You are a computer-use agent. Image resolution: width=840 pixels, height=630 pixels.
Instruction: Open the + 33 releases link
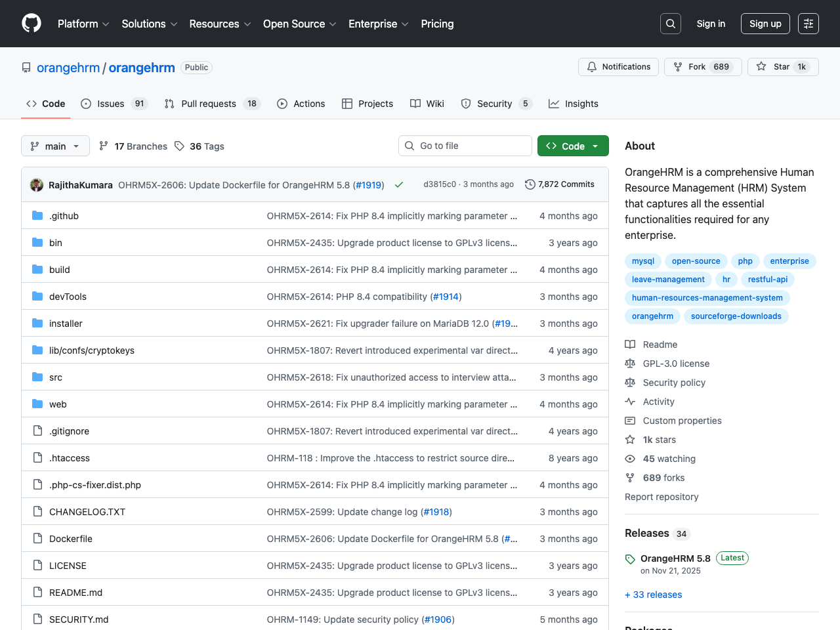coord(653,595)
